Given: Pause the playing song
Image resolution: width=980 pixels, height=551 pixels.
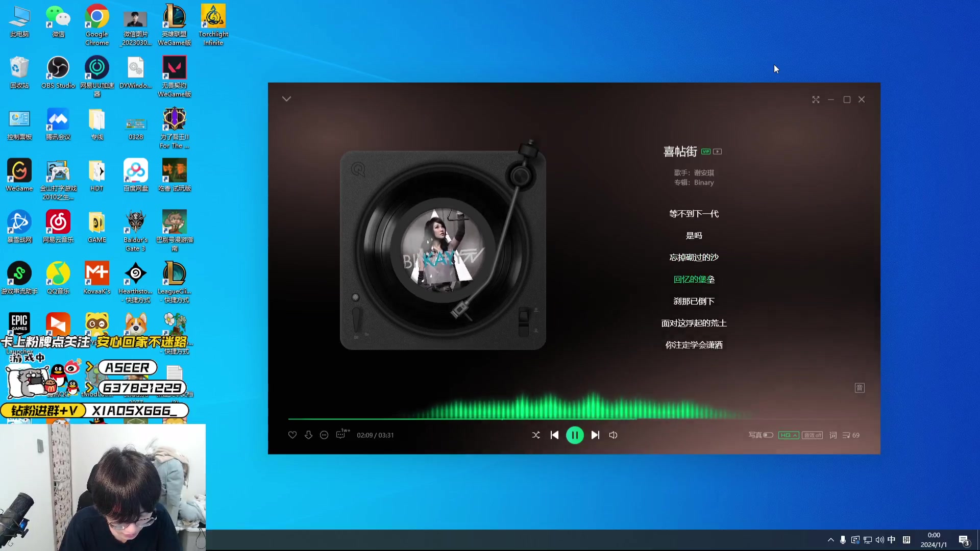Looking at the screenshot, I should tap(575, 435).
